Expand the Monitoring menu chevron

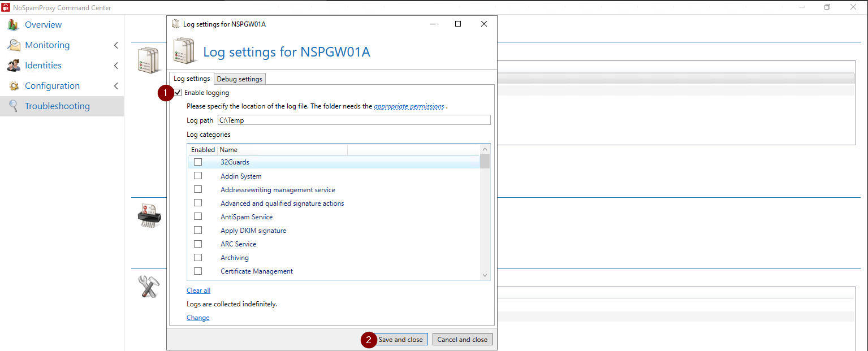(116, 45)
